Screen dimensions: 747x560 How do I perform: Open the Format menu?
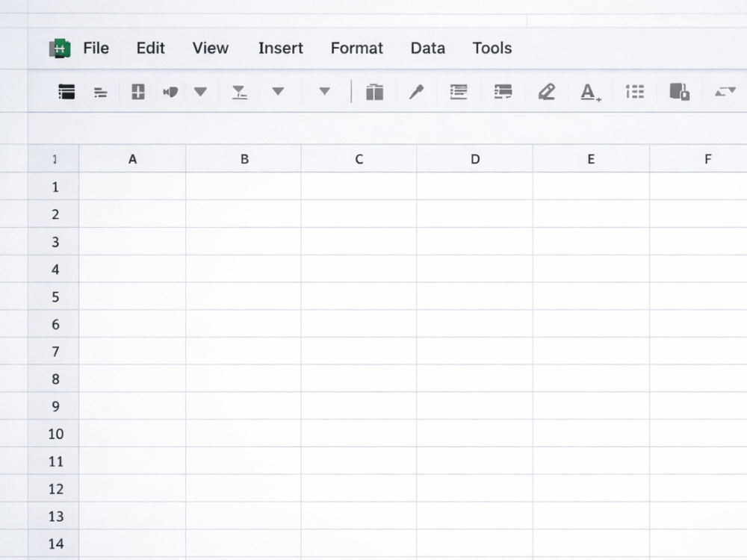[357, 48]
